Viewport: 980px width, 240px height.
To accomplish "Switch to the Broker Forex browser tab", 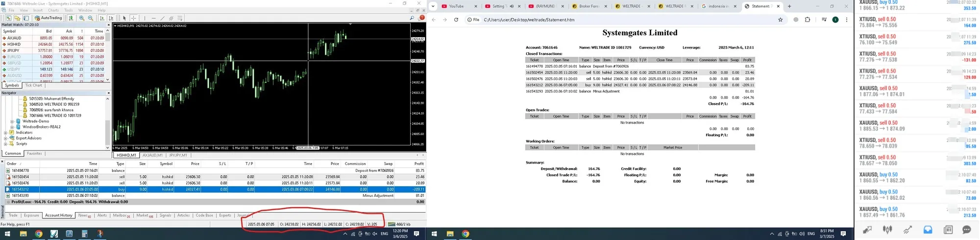I will 589,6.
